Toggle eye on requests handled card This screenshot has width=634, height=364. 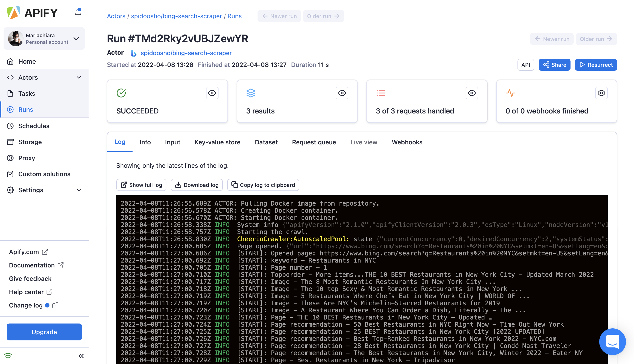click(472, 93)
